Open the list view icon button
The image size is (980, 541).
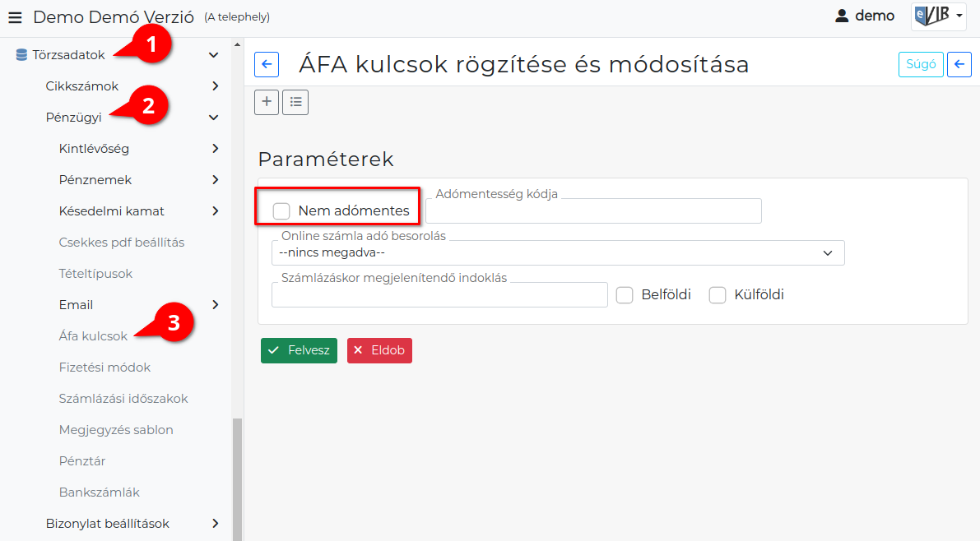click(x=295, y=102)
